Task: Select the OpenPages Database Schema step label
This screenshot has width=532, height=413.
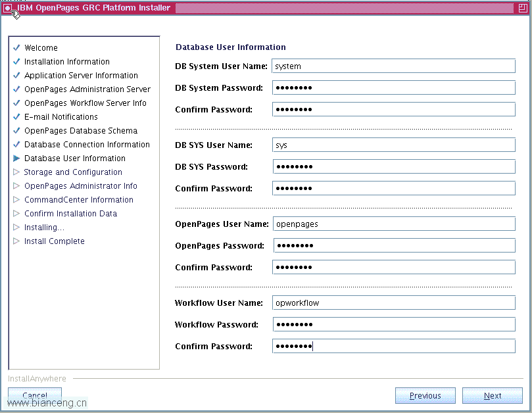Action: 81,131
